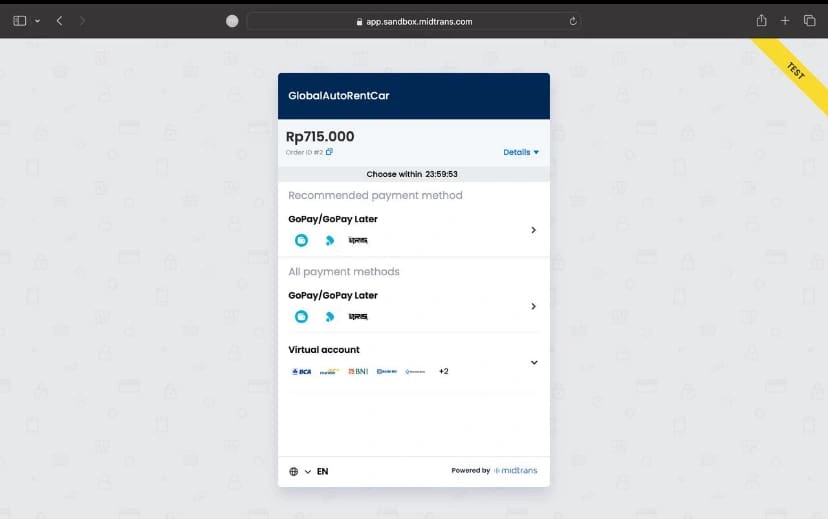
Task: Click the Choose within countdown timer
Action: pyautogui.click(x=412, y=174)
